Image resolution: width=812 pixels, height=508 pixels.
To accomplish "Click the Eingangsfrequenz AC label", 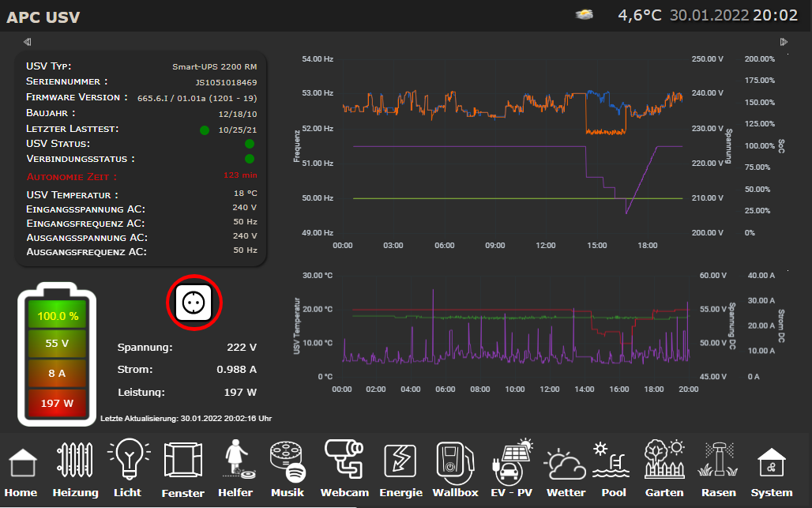I will pyautogui.click(x=85, y=224).
